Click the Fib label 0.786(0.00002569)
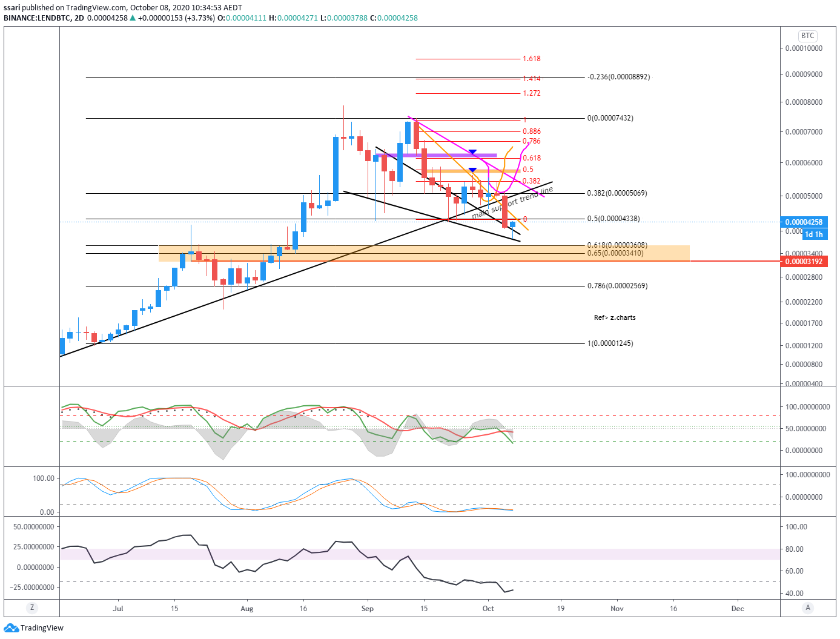The height and width of the screenshot is (639, 840). click(x=617, y=286)
